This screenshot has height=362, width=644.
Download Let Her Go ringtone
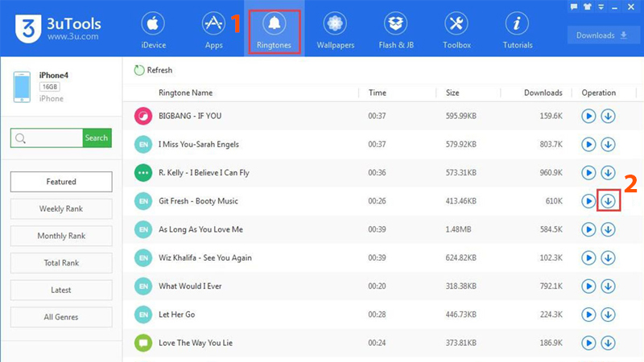[609, 315]
